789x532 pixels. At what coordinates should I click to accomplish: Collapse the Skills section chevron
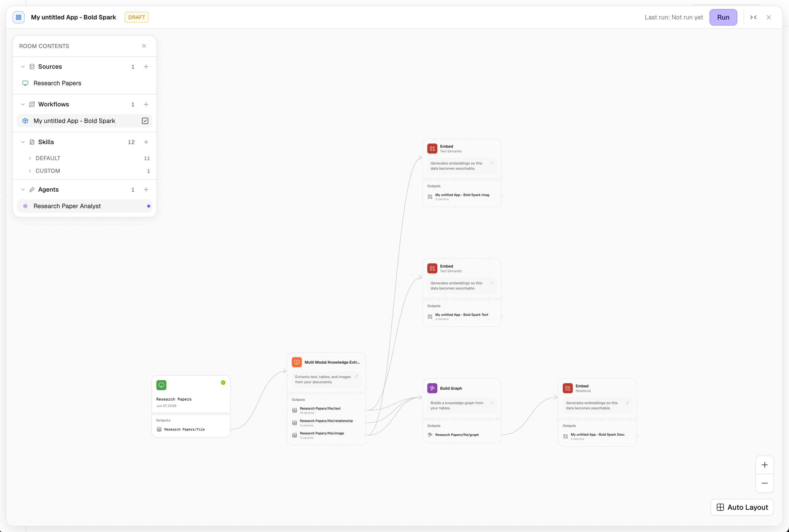pos(23,142)
